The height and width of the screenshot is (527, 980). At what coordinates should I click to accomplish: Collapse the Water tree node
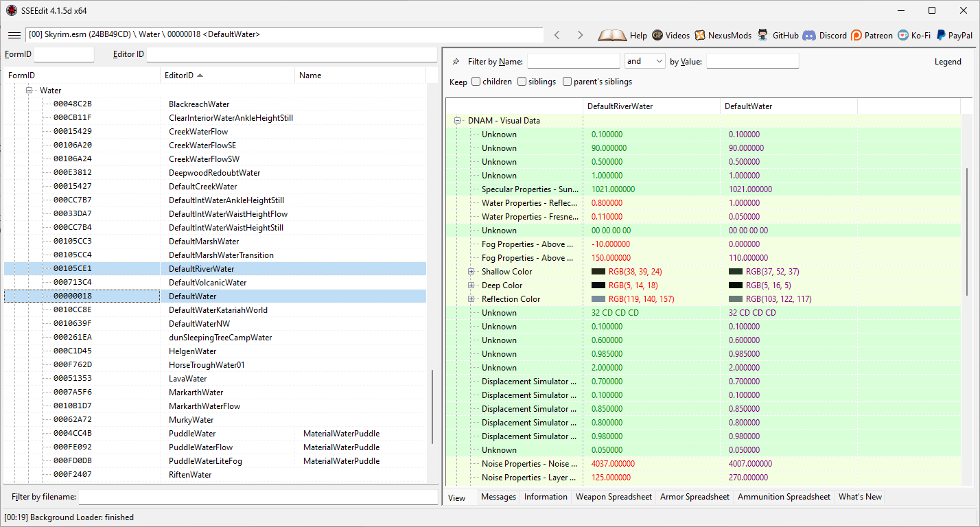click(30, 91)
